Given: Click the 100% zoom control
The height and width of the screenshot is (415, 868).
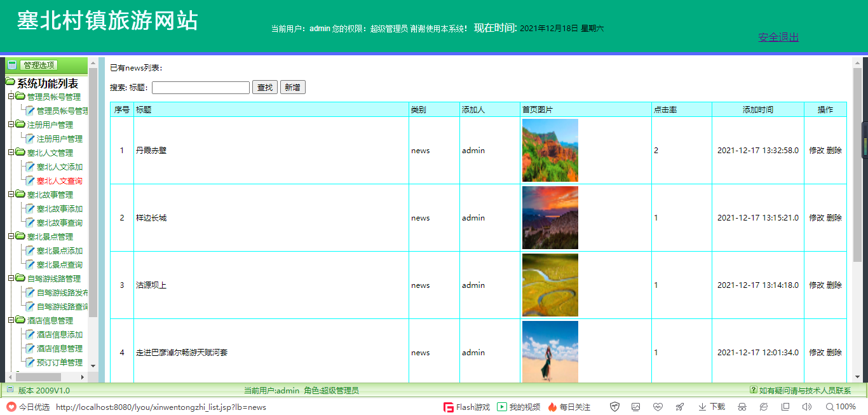Looking at the screenshot, I should click(841, 407).
